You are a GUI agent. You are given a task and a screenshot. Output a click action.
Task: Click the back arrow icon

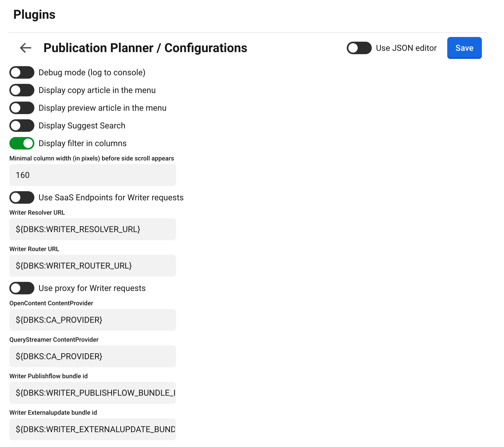pos(26,48)
